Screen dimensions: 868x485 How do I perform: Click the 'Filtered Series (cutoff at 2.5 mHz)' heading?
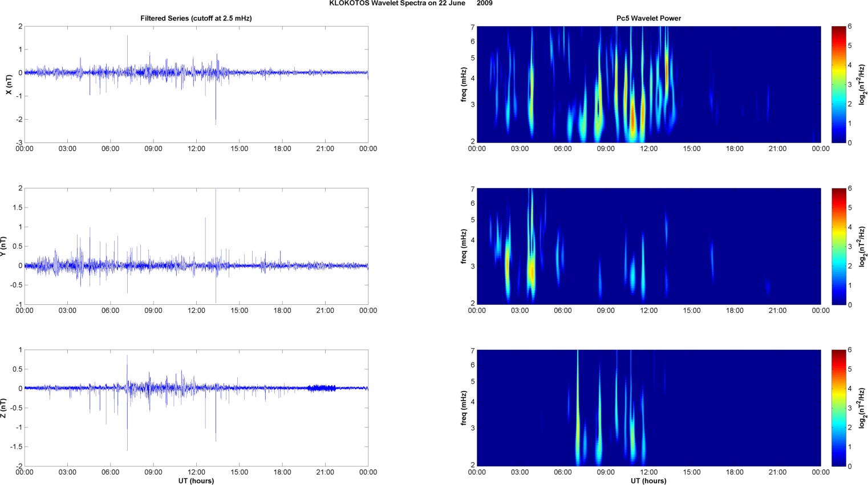[196, 18]
